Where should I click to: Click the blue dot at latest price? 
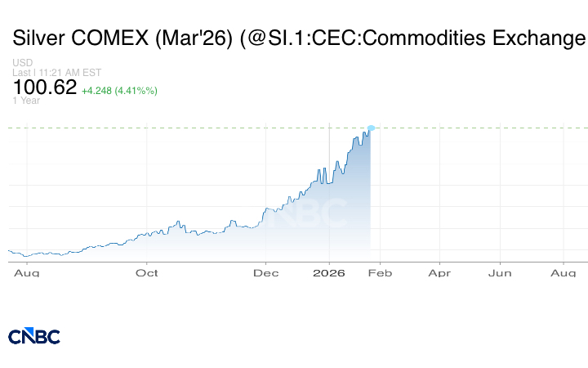click(371, 128)
